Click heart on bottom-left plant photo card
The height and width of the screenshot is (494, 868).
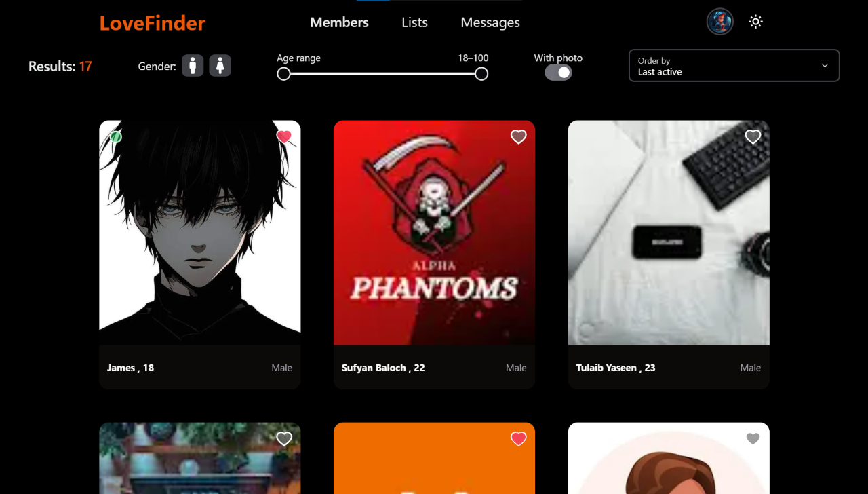click(284, 439)
